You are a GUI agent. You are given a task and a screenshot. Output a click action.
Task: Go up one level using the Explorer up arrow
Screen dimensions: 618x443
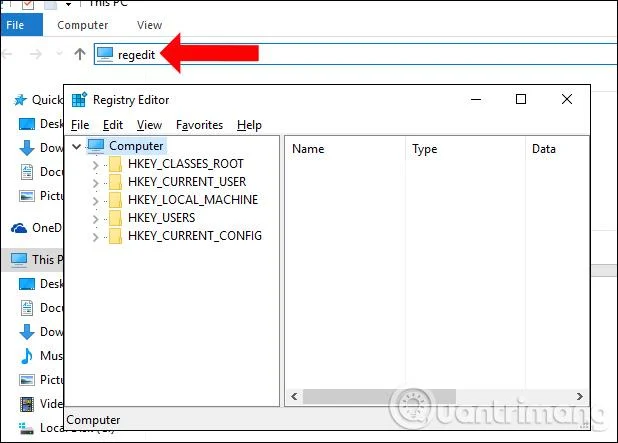coord(80,54)
